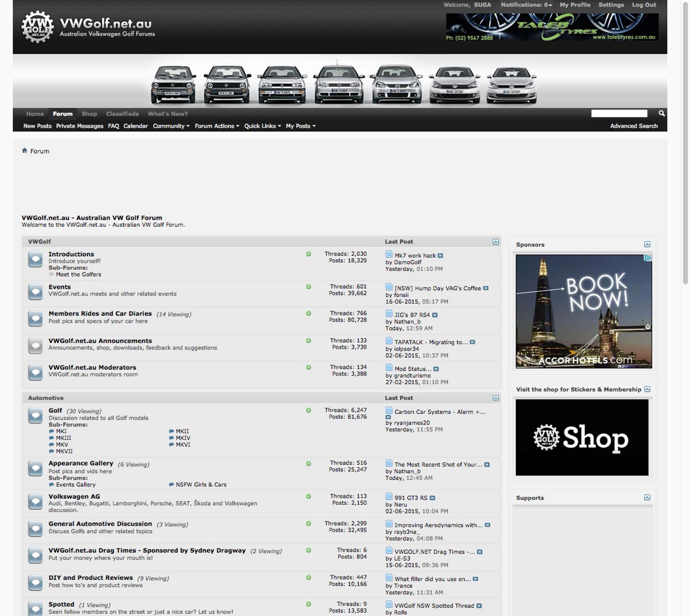Collapse the VWGolf category section
Viewport: 689px width, 616px height.
click(496, 242)
